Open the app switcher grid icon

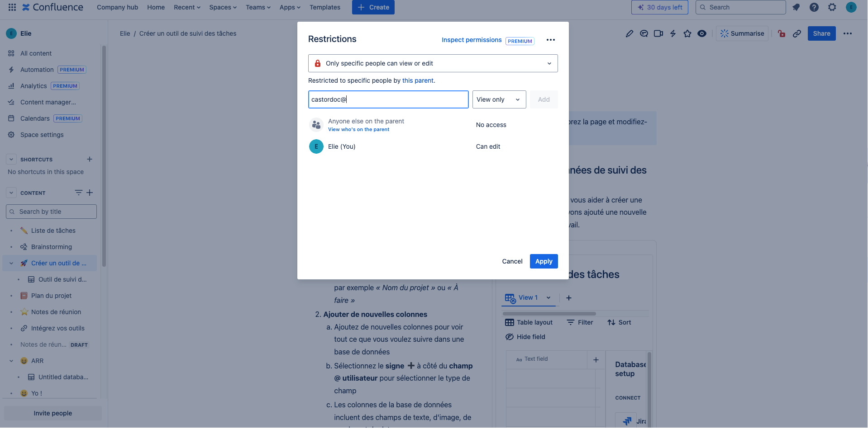(12, 7)
